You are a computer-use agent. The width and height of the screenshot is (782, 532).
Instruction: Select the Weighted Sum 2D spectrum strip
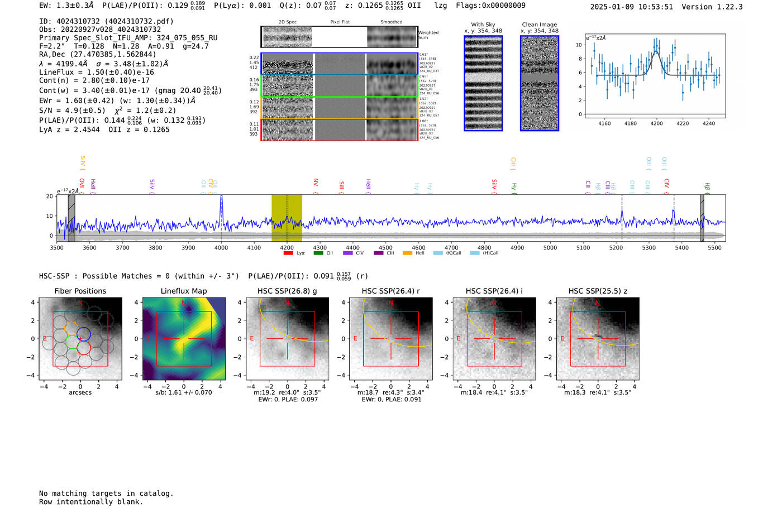(x=339, y=37)
